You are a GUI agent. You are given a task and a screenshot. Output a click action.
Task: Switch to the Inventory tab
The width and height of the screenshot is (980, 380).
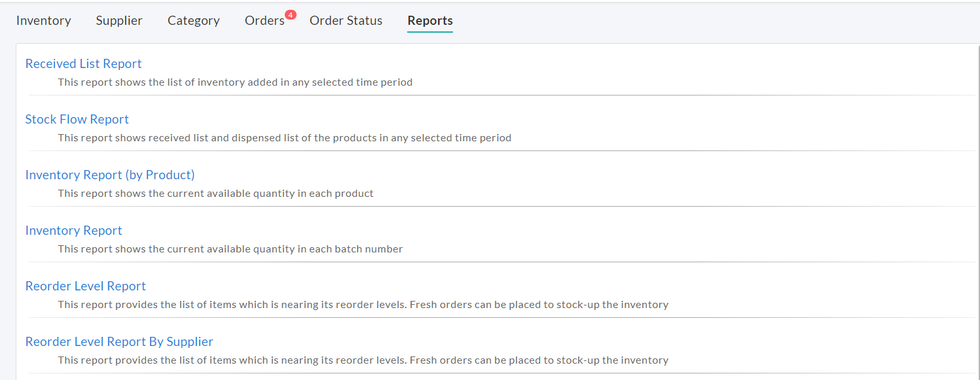pos(43,20)
